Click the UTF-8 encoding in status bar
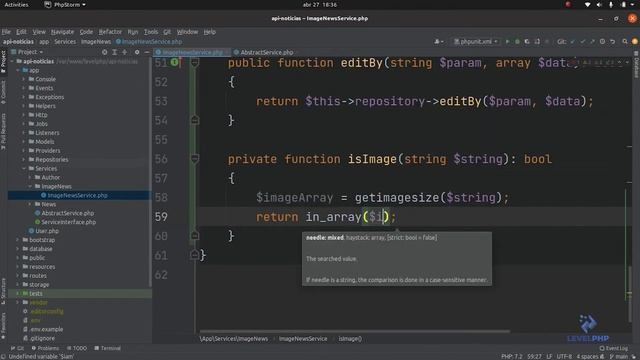The image size is (640, 360). click(x=564, y=356)
